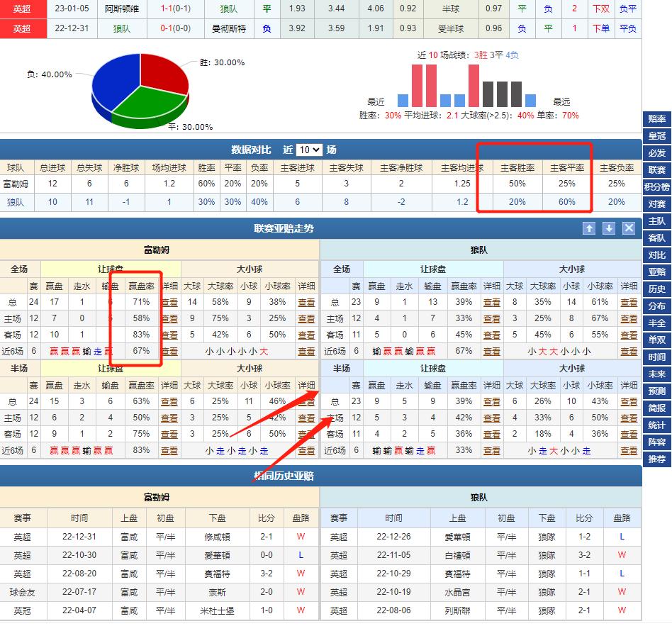Open the 赔率 sidebar shortcut
Screen dimensions: 672x626
657,119
